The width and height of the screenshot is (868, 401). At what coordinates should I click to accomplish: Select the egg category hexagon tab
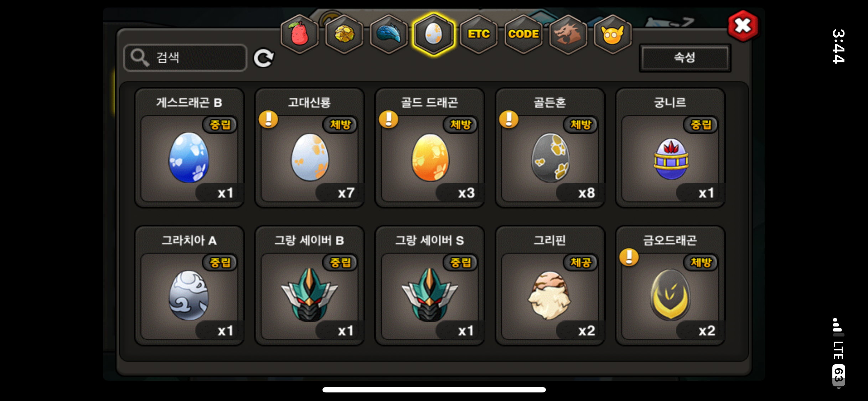434,34
